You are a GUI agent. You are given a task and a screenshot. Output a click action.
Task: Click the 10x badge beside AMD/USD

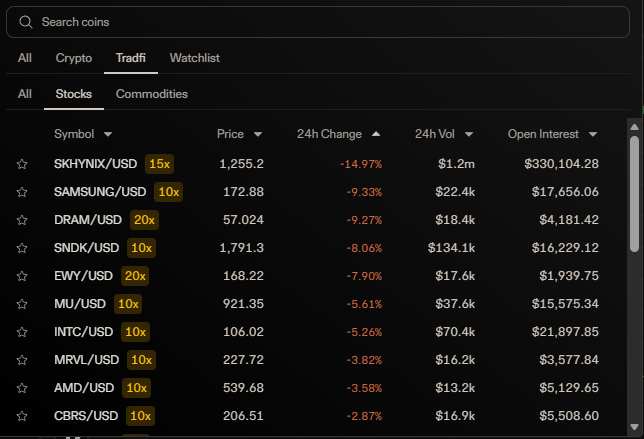[136, 388]
